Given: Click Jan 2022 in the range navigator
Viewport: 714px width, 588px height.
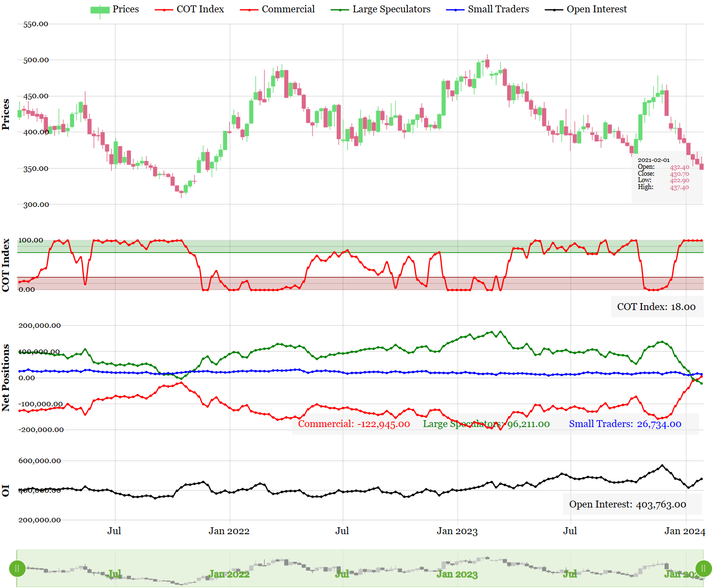Looking at the screenshot, I should pyautogui.click(x=229, y=574).
